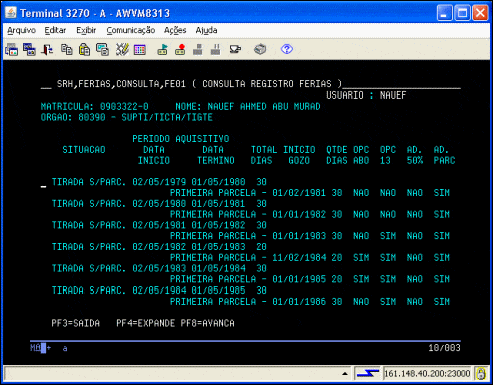Click the printer toolbar icon
This screenshot has width=493, height=385.
pos(260,49)
